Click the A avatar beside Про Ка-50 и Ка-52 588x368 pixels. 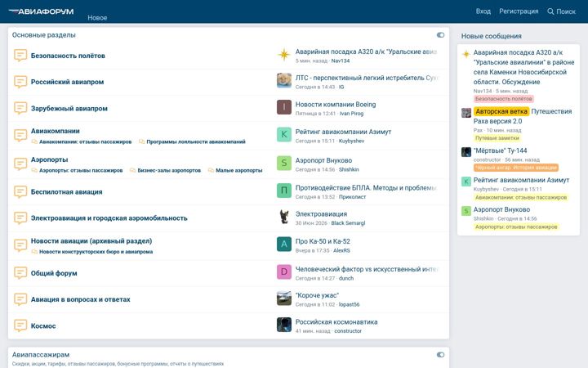[x=284, y=245]
